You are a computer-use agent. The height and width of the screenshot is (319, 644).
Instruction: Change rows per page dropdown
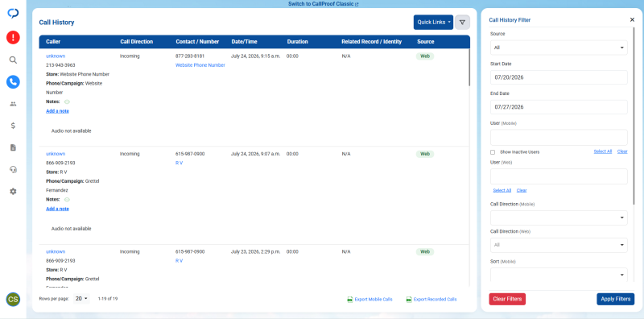(x=81, y=299)
